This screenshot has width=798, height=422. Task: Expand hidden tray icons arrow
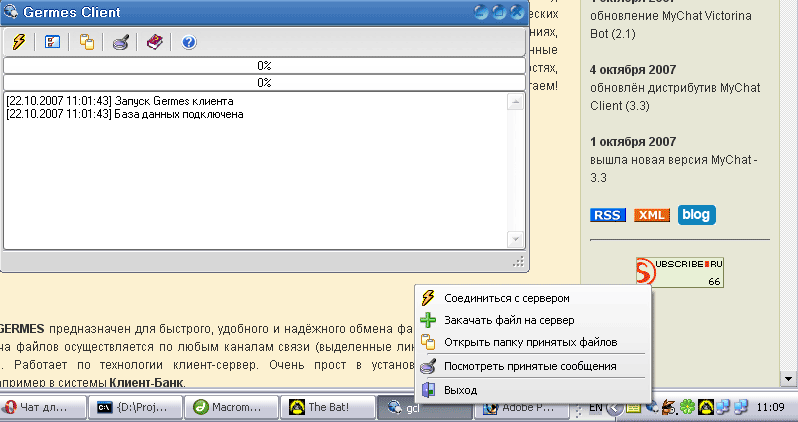tap(615, 408)
